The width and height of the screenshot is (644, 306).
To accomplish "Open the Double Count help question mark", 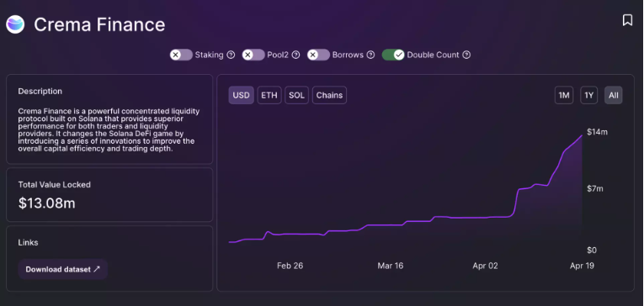I will (466, 55).
